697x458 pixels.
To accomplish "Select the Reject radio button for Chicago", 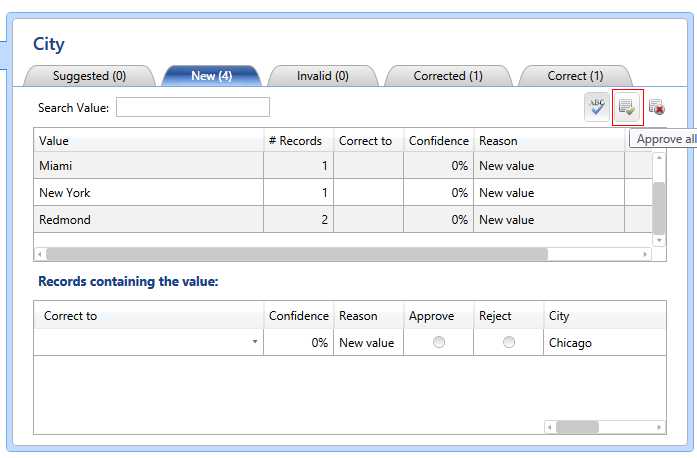I will [509, 342].
